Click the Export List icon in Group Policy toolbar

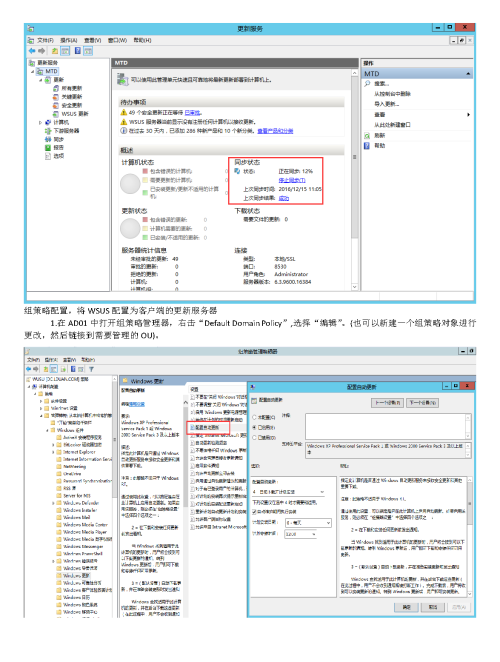63,369
